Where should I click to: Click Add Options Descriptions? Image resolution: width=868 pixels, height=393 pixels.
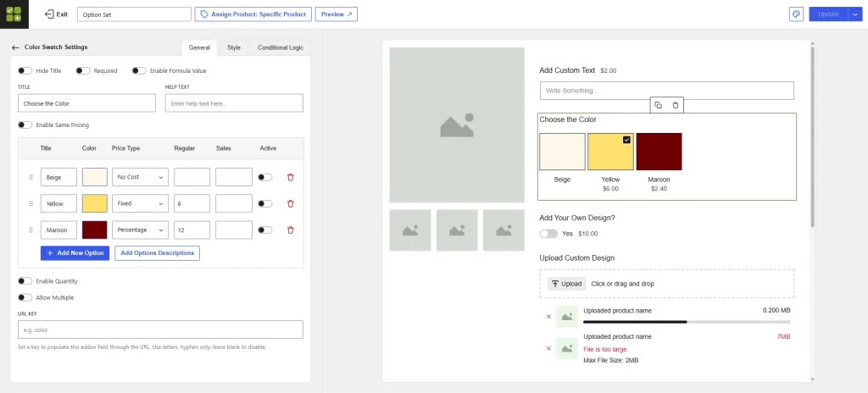click(x=157, y=253)
